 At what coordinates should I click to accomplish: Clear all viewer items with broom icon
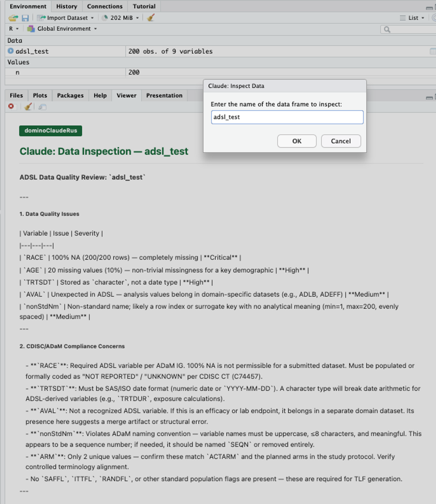coord(28,106)
